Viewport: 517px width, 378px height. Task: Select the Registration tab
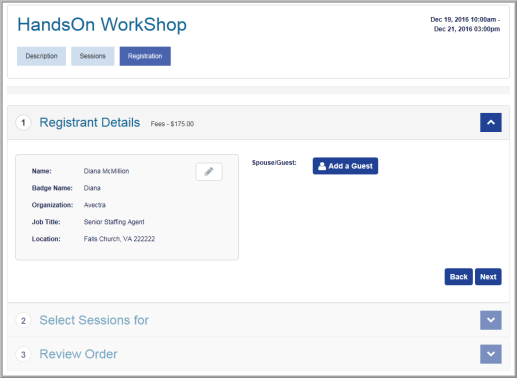[x=145, y=56]
